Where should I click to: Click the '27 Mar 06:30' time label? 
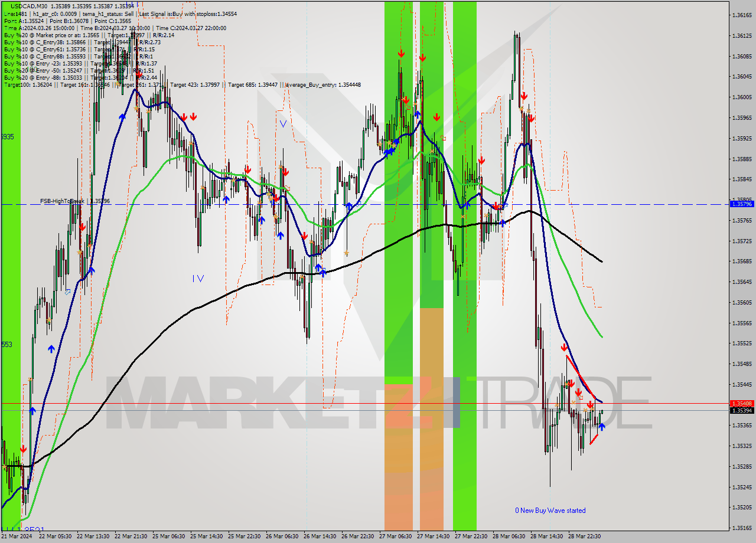tap(396, 537)
